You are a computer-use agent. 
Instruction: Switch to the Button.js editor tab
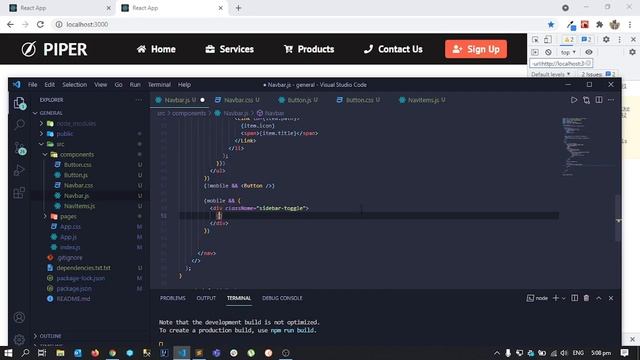coord(298,100)
